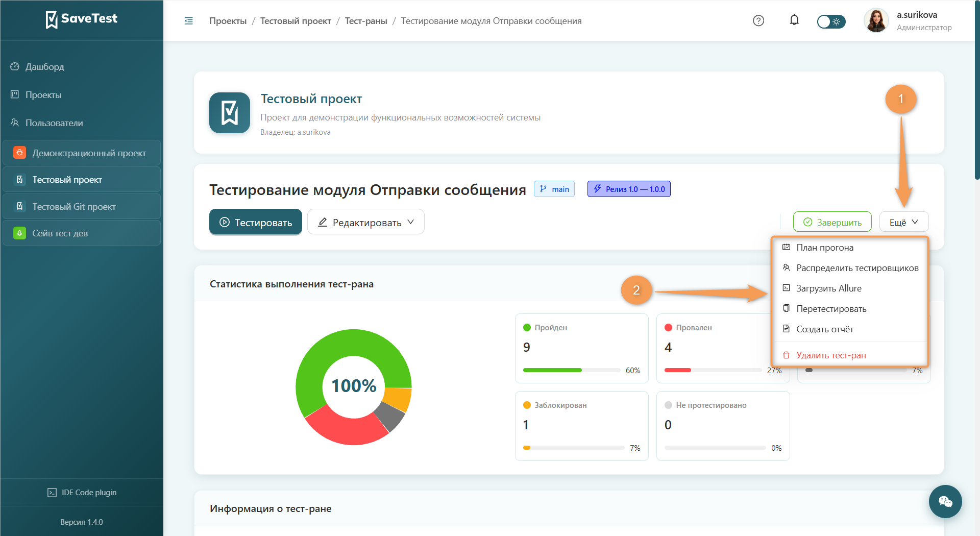The image size is (980, 536).
Task: Click the main branch tag
Action: (554, 189)
